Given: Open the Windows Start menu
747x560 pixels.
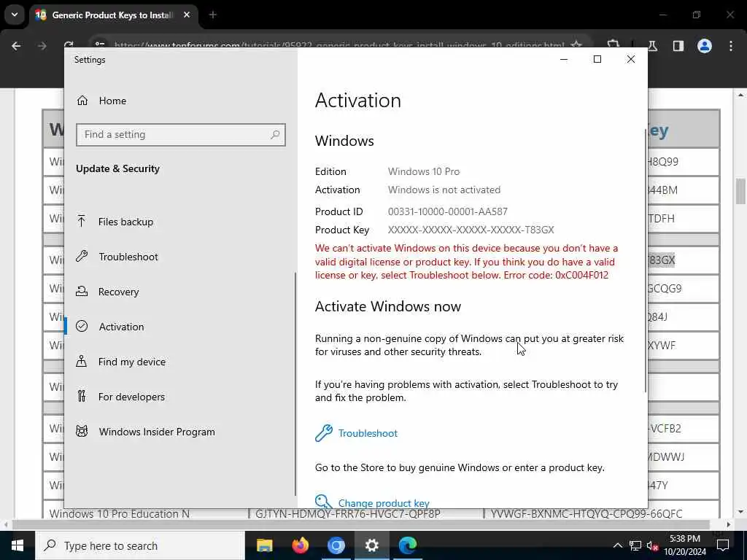Looking at the screenshot, I should 18,545.
